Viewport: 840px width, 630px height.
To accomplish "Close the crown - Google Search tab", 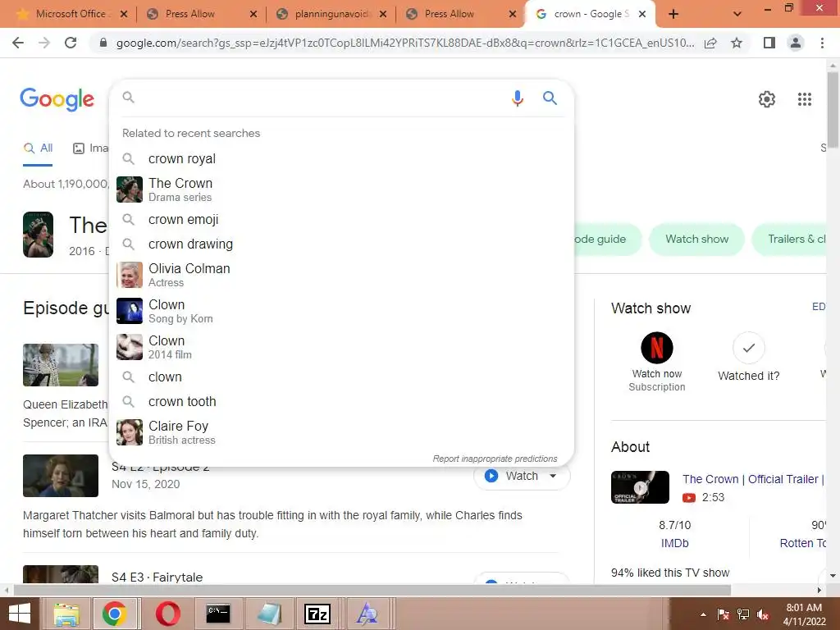I will point(641,15).
